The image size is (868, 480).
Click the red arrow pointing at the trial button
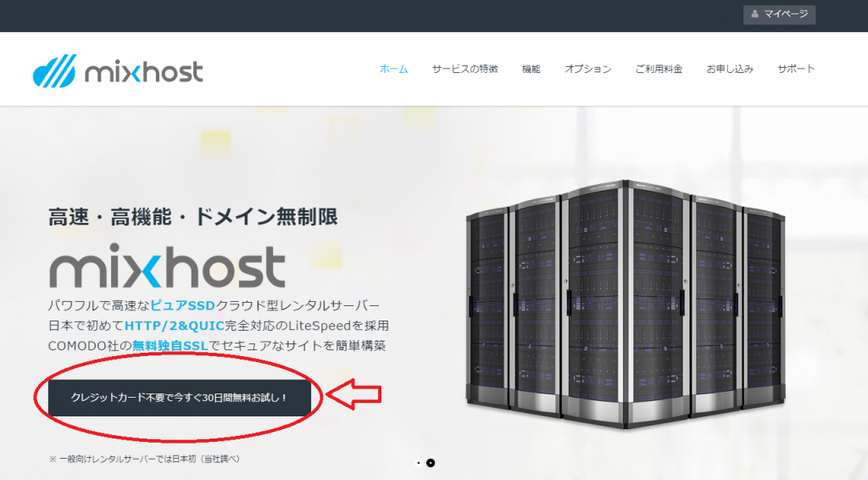[354, 395]
